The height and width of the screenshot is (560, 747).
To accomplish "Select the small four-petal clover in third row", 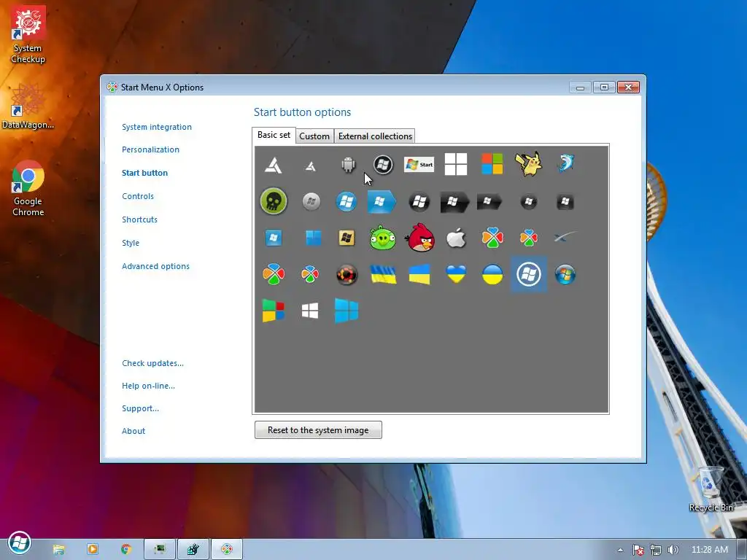I will pyautogui.click(x=529, y=238).
